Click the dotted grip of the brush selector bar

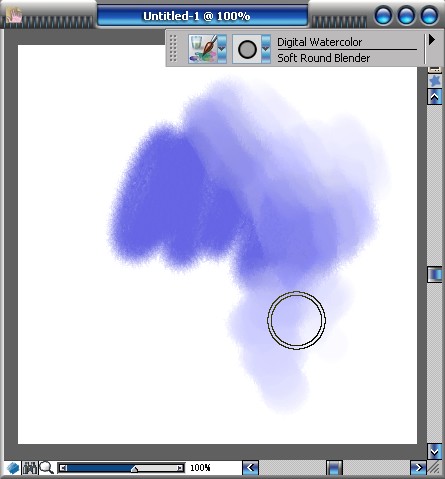point(173,49)
